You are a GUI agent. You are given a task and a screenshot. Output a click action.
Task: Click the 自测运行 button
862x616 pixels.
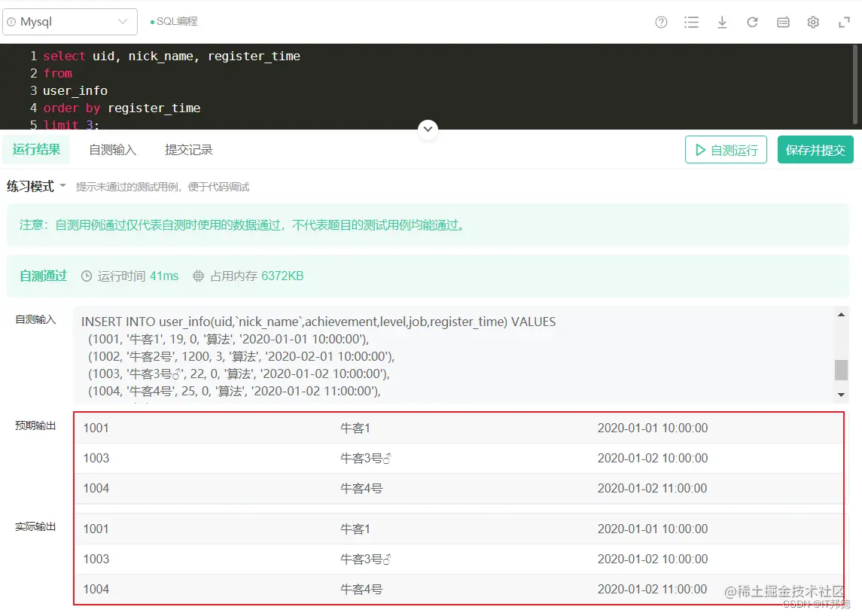click(726, 150)
